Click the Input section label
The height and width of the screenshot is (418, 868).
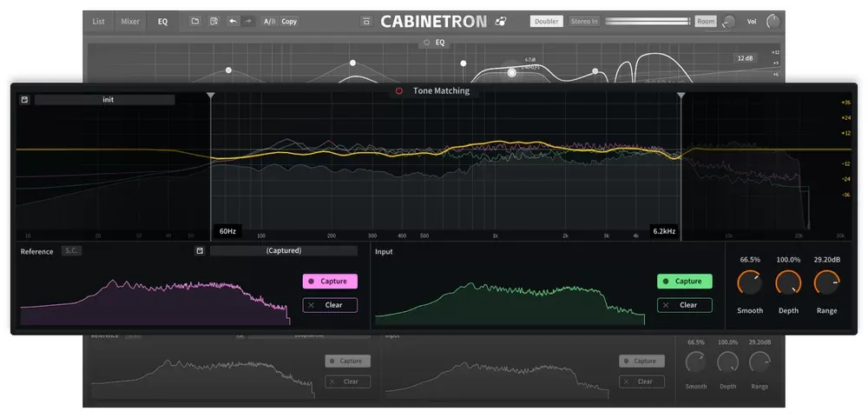(x=384, y=252)
